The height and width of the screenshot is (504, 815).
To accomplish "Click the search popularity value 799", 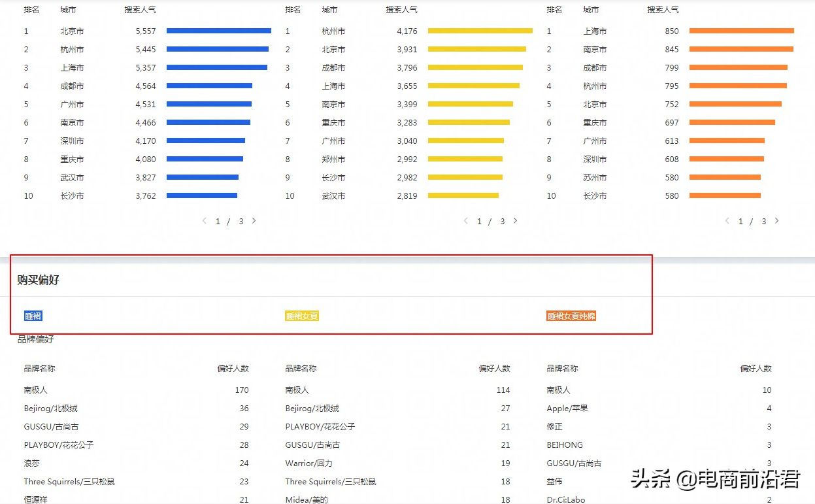I will [672, 68].
